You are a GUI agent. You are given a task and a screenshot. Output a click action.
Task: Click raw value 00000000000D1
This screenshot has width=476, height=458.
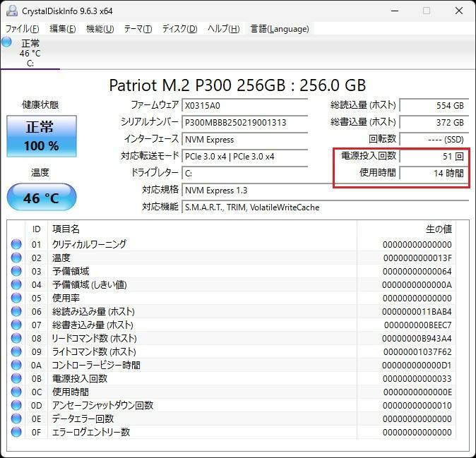417,365
